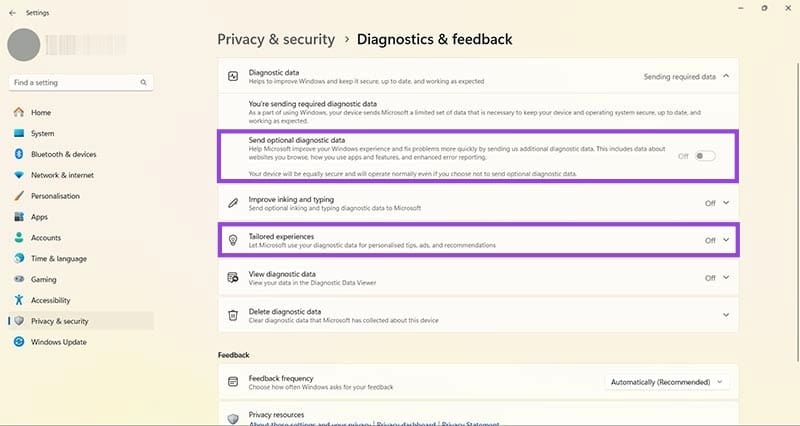Collapse the Diagnostic data section chevron
This screenshot has height=426, width=800.
point(726,76)
